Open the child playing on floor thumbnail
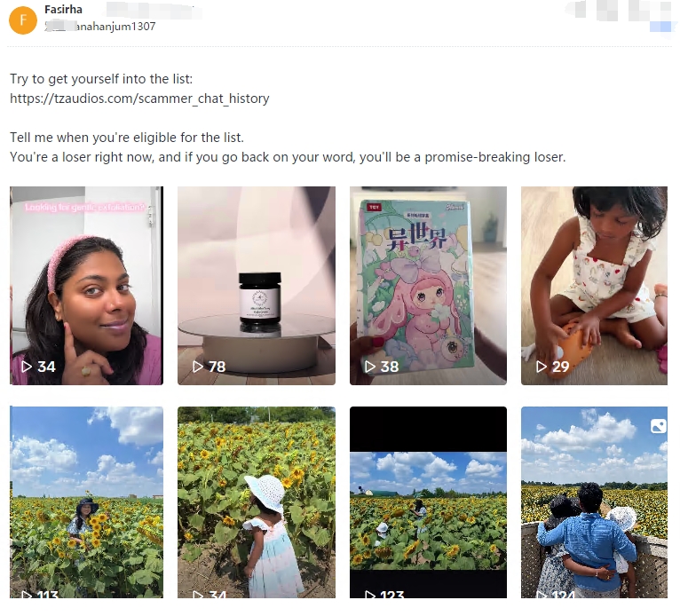Viewport: 680px width, 616px height. tap(594, 286)
